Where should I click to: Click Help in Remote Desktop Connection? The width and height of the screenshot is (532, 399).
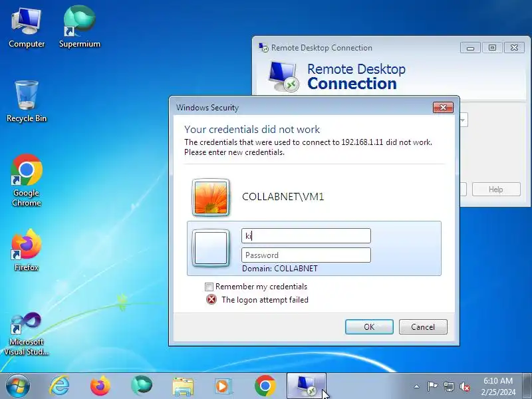[x=496, y=190]
